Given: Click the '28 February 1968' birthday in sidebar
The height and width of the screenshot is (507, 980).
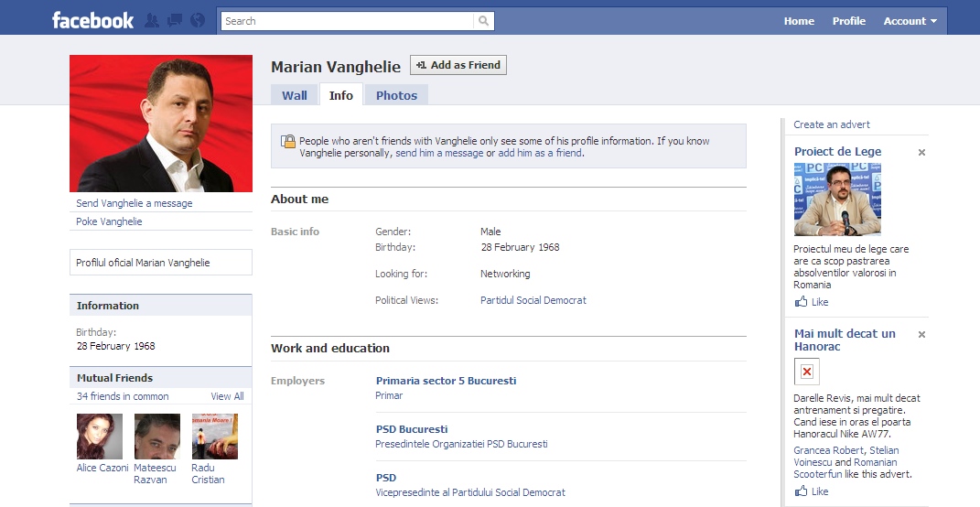Looking at the screenshot, I should pos(115,346).
